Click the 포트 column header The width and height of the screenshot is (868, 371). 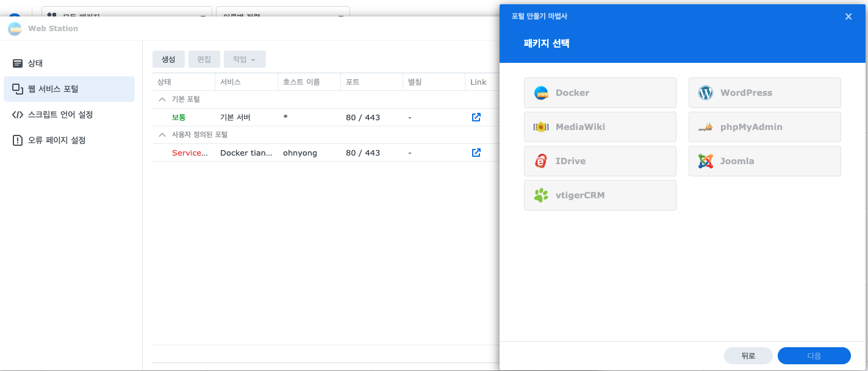(x=372, y=82)
